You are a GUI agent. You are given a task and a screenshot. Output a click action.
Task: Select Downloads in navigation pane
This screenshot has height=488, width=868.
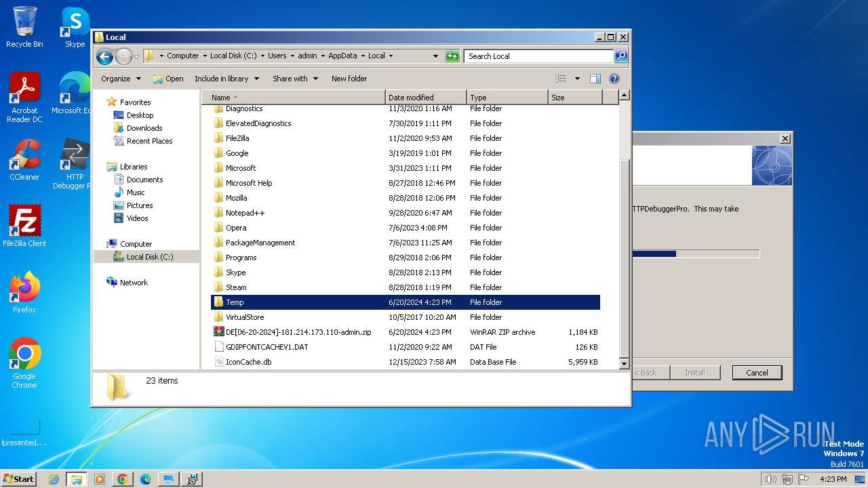click(x=144, y=128)
